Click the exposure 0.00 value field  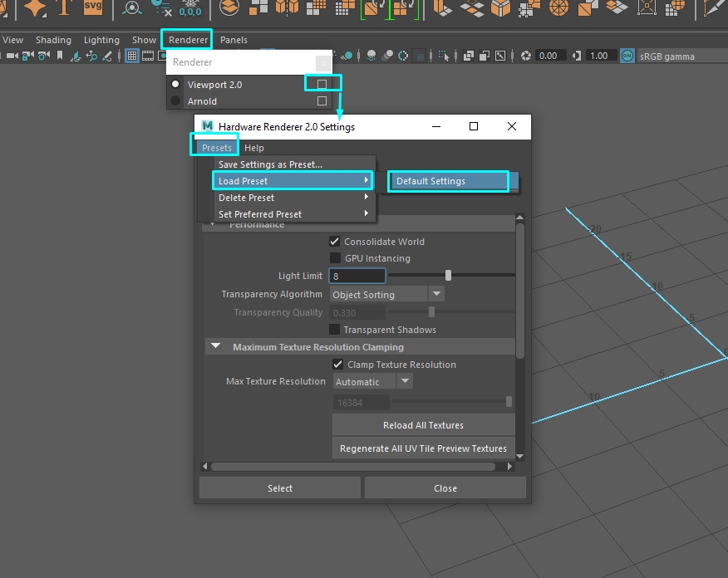[x=549, y=56]
